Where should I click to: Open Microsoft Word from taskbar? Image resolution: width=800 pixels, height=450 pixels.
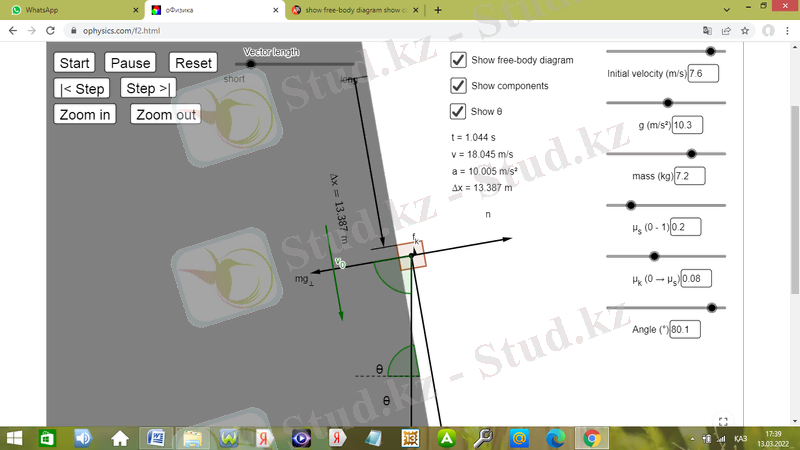tap(156, 438)
